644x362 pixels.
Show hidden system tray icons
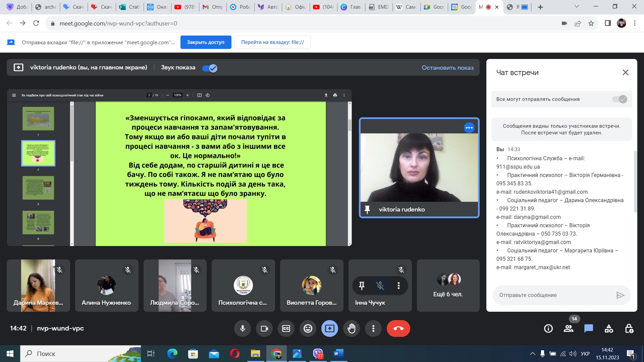[x=532, y=354]
